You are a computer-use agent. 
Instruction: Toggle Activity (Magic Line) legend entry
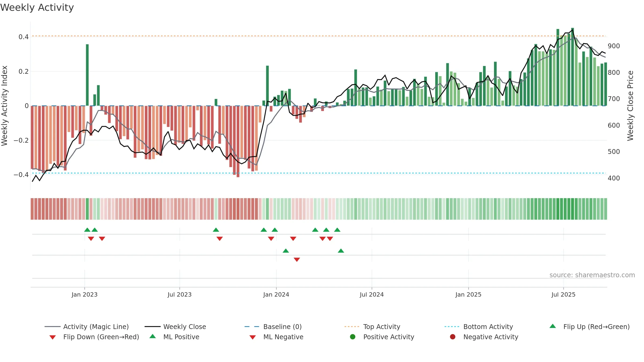click(87, 327)
